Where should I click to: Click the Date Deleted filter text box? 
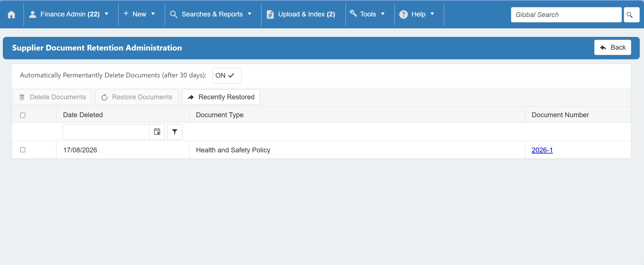click(106, 132)
